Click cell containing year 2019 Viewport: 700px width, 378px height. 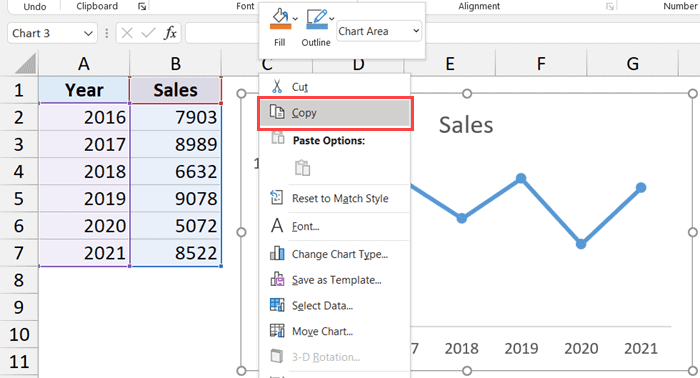[84, 199]
